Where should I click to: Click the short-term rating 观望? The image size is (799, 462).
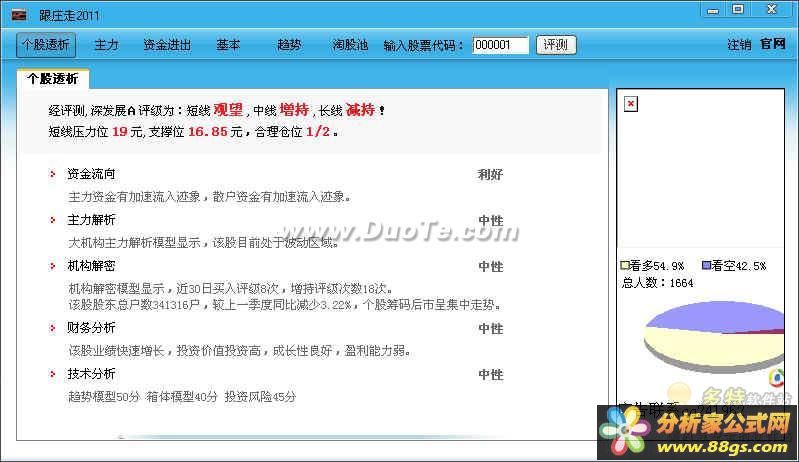228,110
